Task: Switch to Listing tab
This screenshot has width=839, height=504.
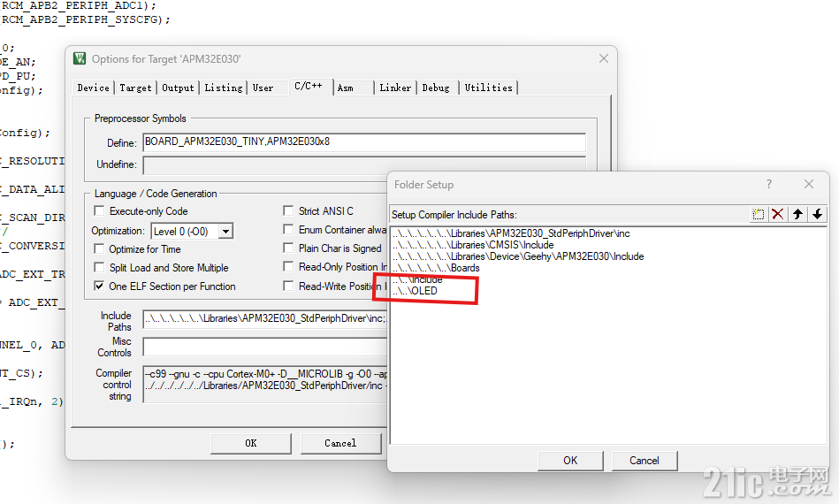Action: click(x=223, y=88)
